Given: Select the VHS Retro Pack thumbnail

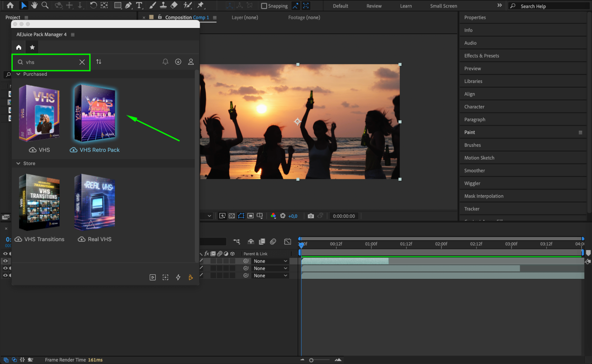Looking at the screenshot, I should [95, 113].
